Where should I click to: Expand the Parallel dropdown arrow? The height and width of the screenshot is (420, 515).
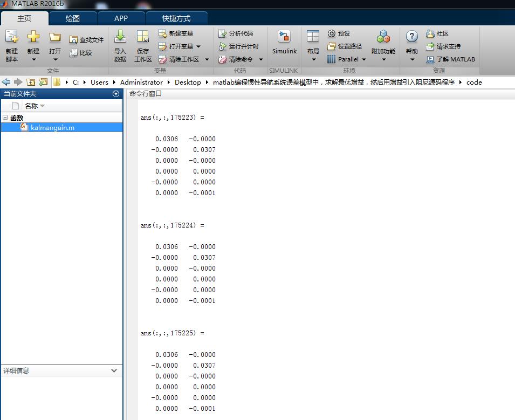pos(363,59)
